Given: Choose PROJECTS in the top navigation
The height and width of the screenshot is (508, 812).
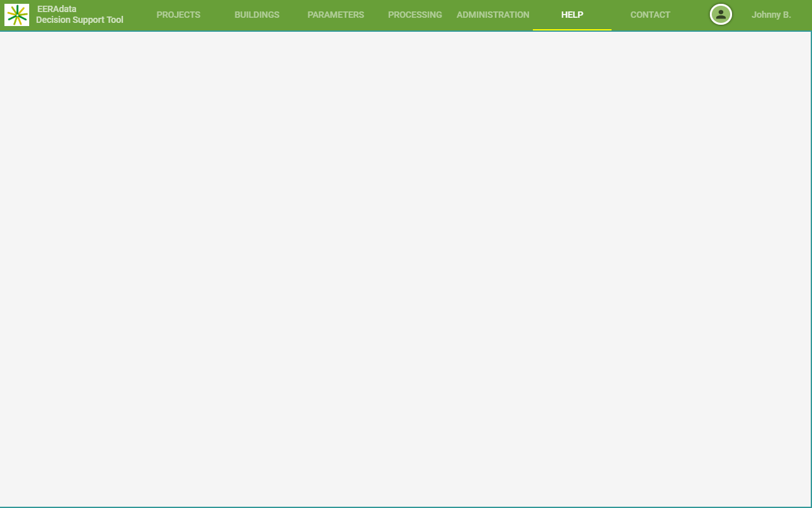Looking at the screenshot, I should coord(178,15).
